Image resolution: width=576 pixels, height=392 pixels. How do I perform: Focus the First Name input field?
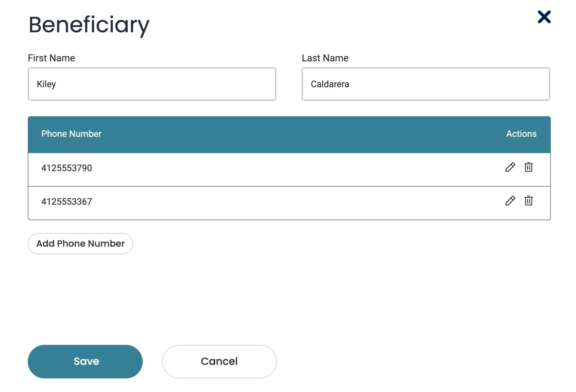coord(152,84)
